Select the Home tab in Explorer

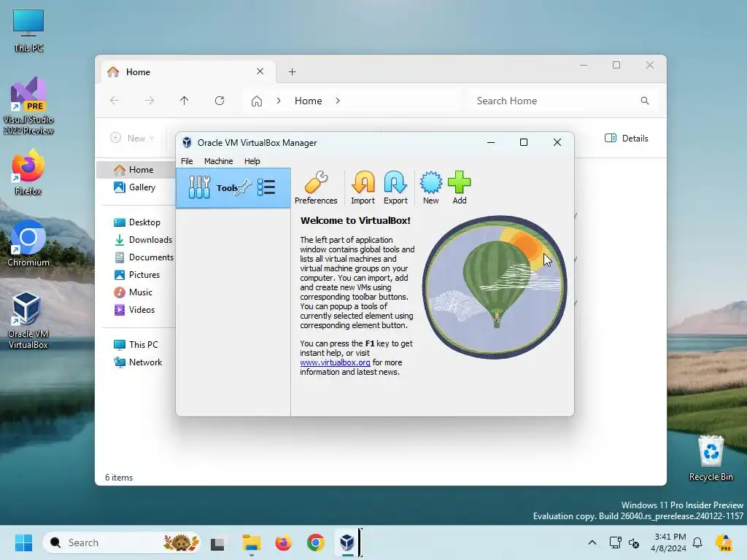point(189,71)
